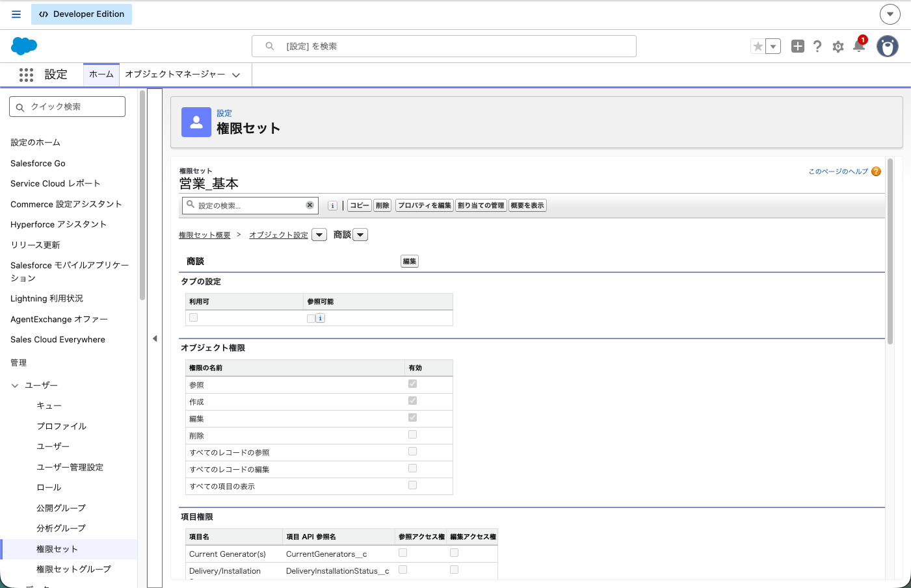Click the round dropdown at top right
The width and height of the screenshot is (911, 588).
[890, 14]
